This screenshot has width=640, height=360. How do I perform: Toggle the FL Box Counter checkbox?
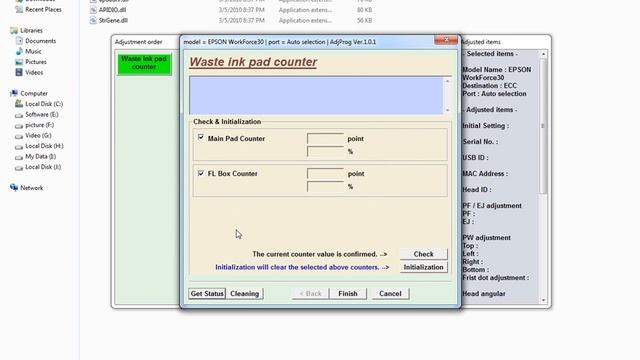coord(201,173)
